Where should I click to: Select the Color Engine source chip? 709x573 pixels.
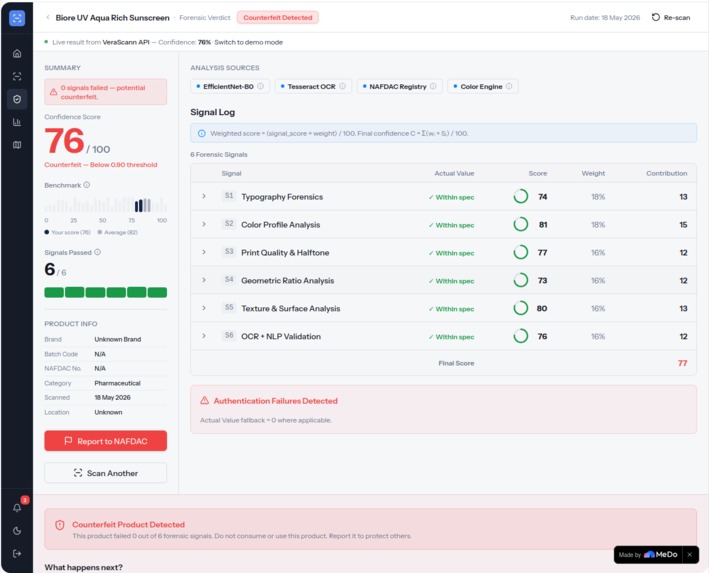click(482, 86)
